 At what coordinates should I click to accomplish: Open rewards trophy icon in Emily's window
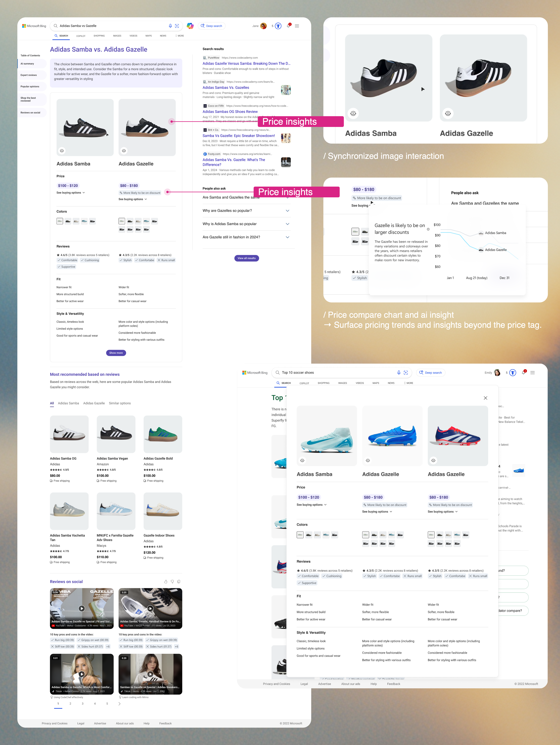pyautogui.click(x=512, y=372)
